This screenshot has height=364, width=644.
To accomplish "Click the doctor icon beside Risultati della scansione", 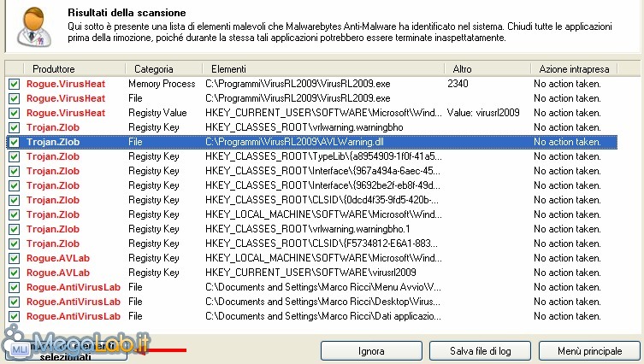I will (x=34, y=26).
